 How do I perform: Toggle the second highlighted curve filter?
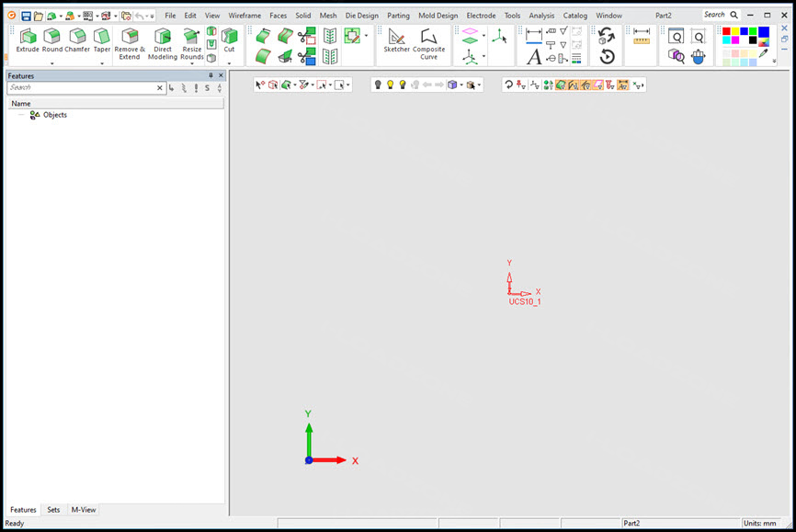point(586,85)
